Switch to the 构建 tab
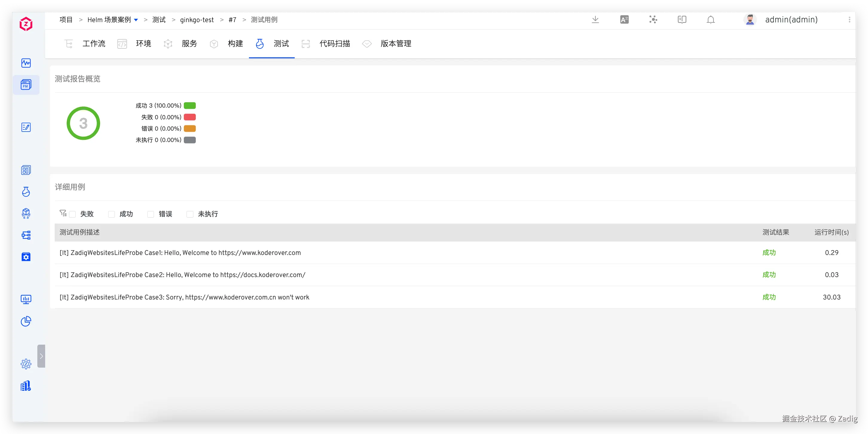The width and height of the screenshot is (868, 434). pos(235,43)
